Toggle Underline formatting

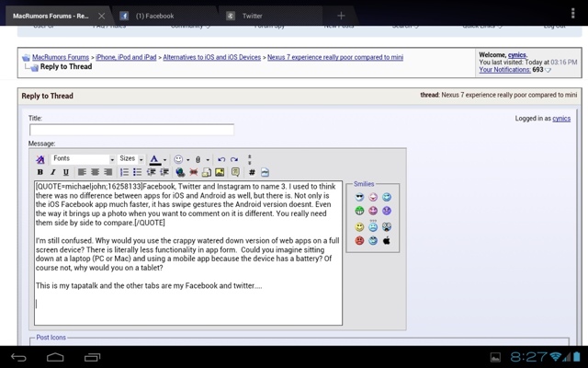tap(66, 172)
